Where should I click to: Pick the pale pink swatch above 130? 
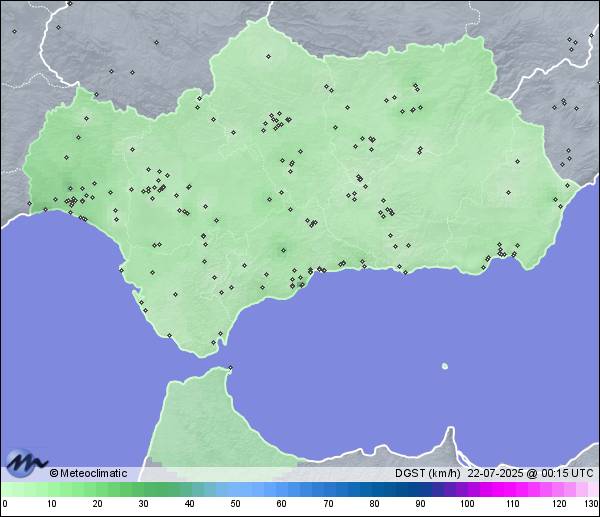point(594,489)
